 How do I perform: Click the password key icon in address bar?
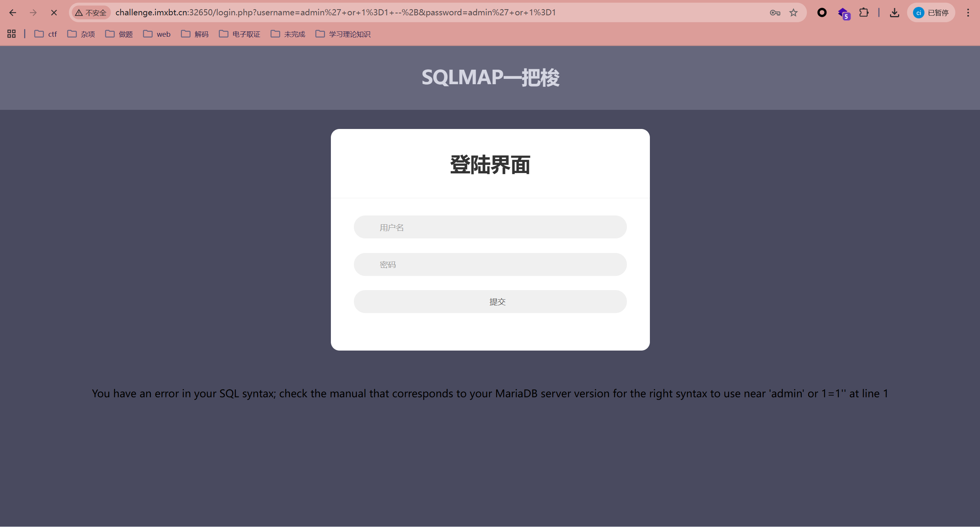tap(775, 13)
